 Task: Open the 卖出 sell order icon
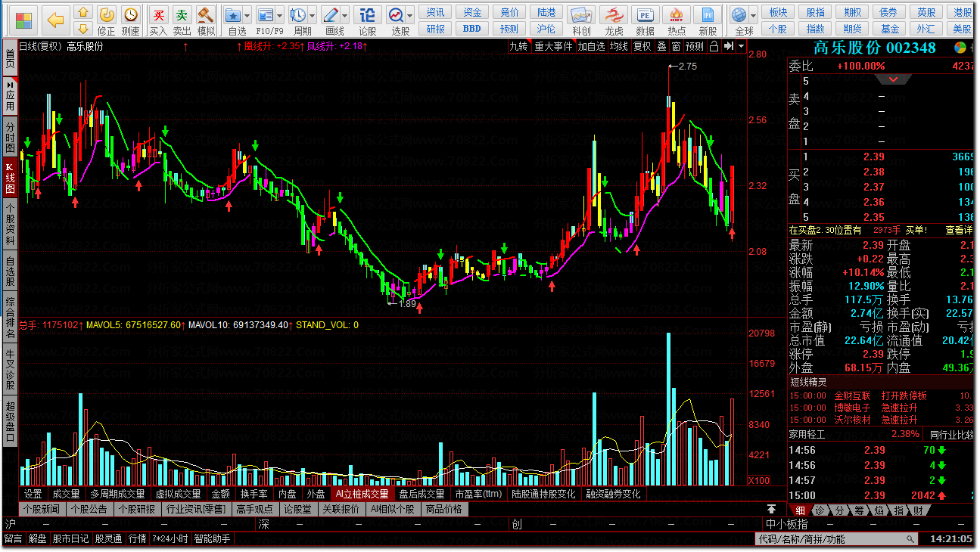coord(182,20)
